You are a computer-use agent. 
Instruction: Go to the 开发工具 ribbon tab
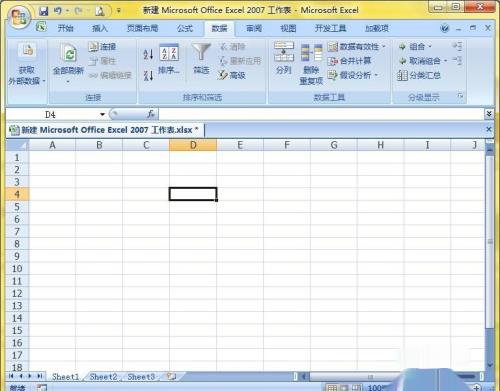point(330,28)
